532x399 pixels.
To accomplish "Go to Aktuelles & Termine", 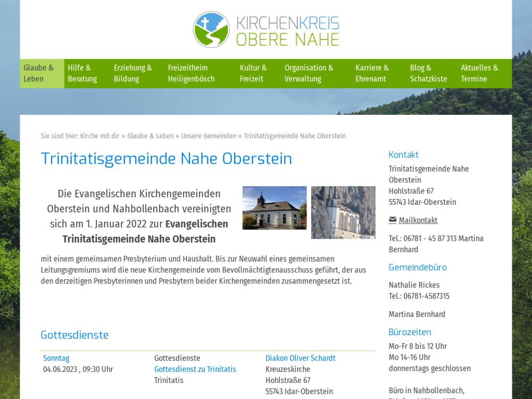I will (479, 73).
